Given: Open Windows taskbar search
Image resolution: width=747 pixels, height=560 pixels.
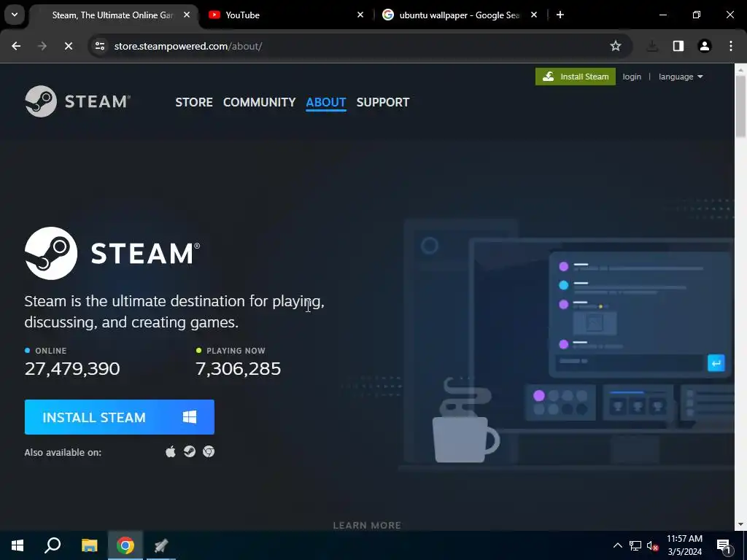Looking at the screenshot, I should pyautogui.click(x=53, y=545).
